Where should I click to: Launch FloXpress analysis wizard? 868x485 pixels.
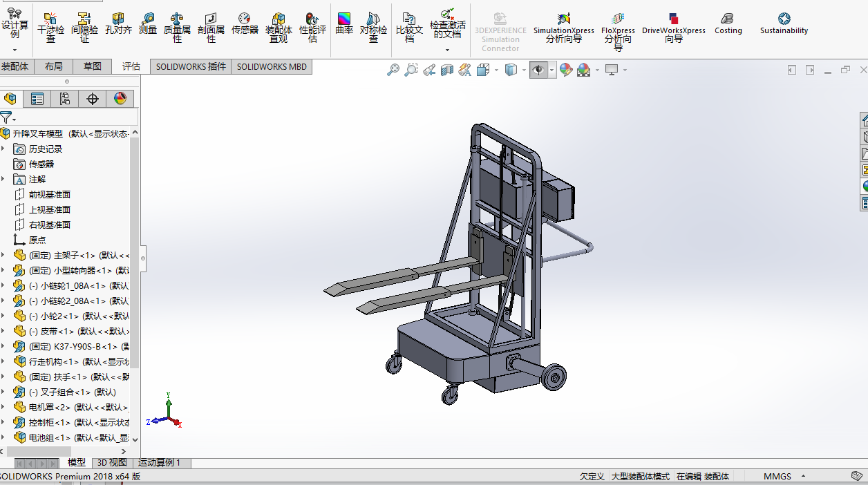[618, 31]
